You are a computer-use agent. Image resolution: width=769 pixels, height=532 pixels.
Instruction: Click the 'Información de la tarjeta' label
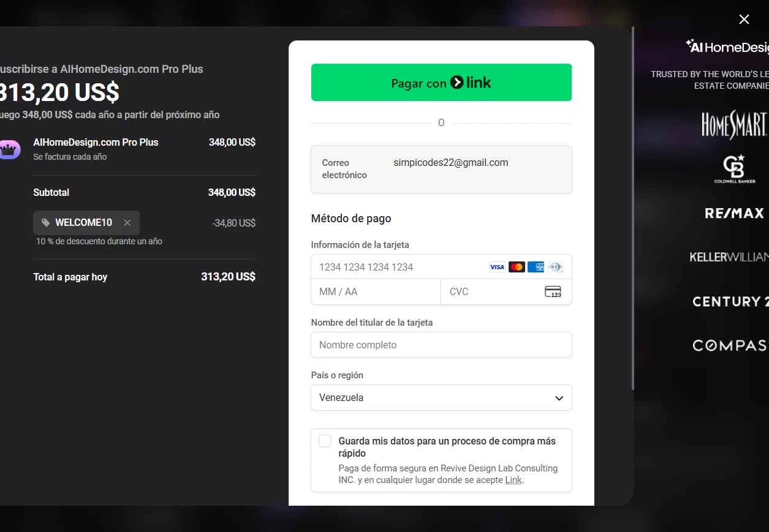[360, 245]
